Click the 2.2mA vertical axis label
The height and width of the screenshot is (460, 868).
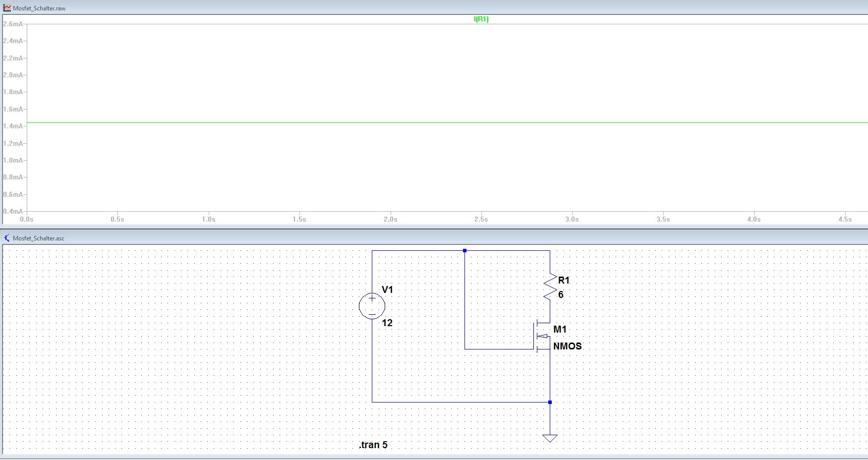click(x=13, y=58)
